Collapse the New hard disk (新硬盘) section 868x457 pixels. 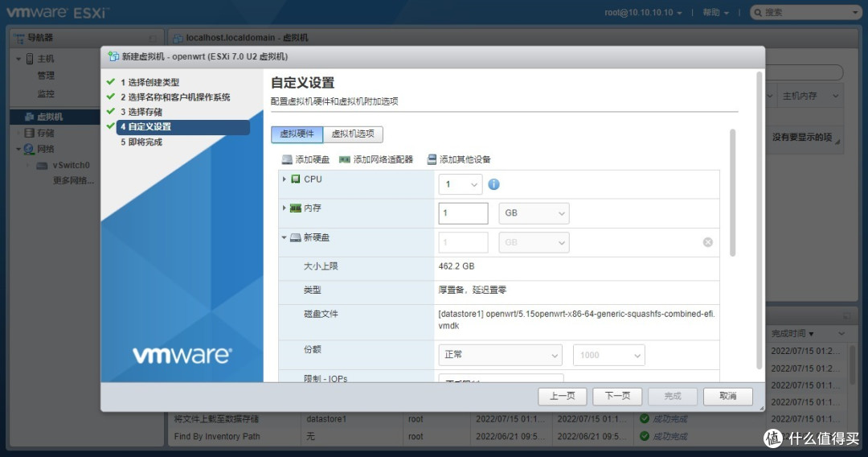pyautogui.click(x=285, y=237)
